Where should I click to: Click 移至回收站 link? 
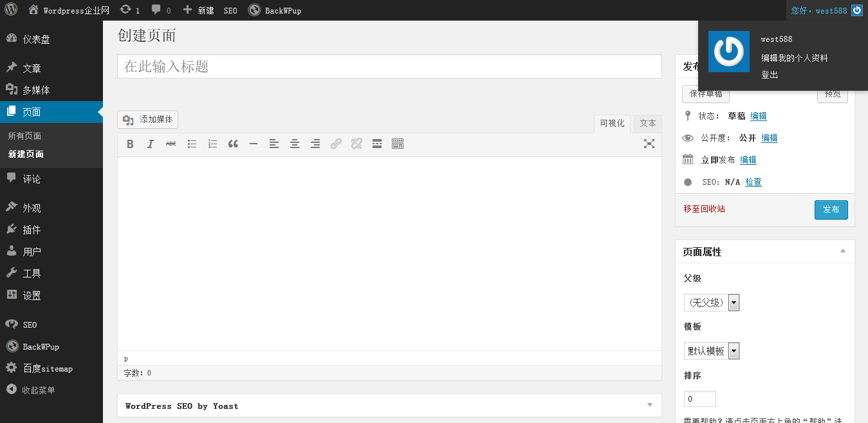coord(705,209)
